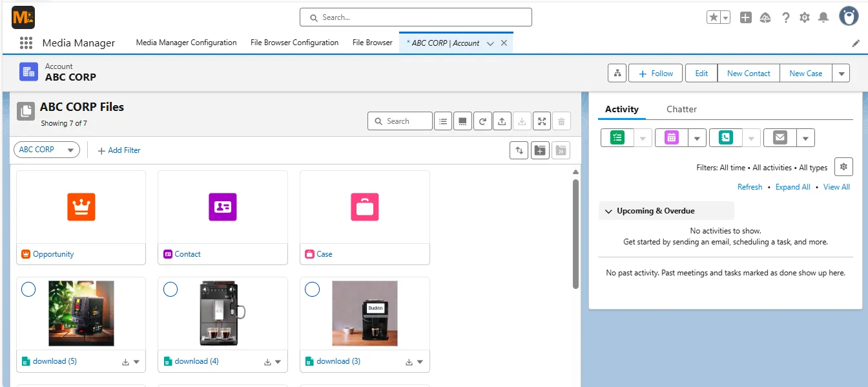Click the files Search field

[x=400, y=121]
